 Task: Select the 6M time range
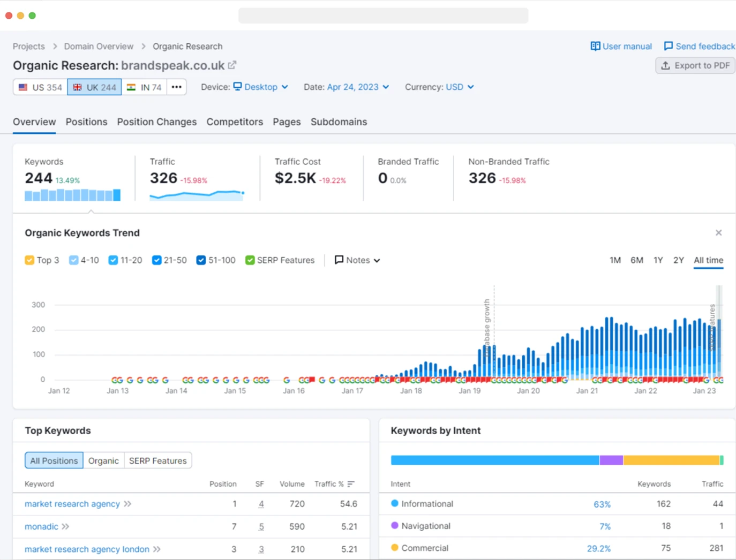pyautogui.click(x=636, y=260)
